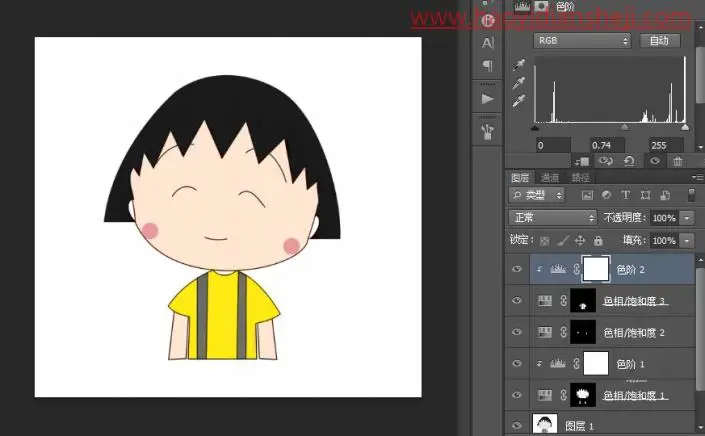Hide the 色相/饱和度 2 layer

517,332
